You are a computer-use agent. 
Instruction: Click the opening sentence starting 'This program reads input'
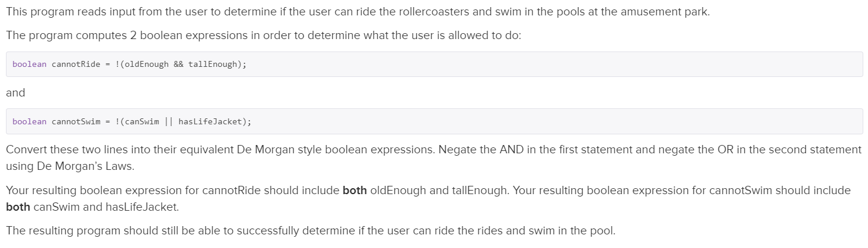click(x=357, y=12)
